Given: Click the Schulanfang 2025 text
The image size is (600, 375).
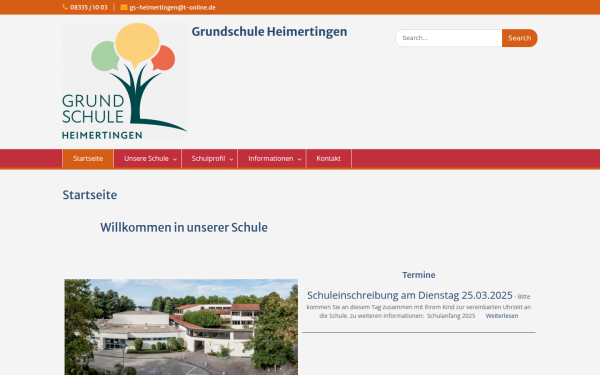Looking at the screenshot, I should point(451,316).
